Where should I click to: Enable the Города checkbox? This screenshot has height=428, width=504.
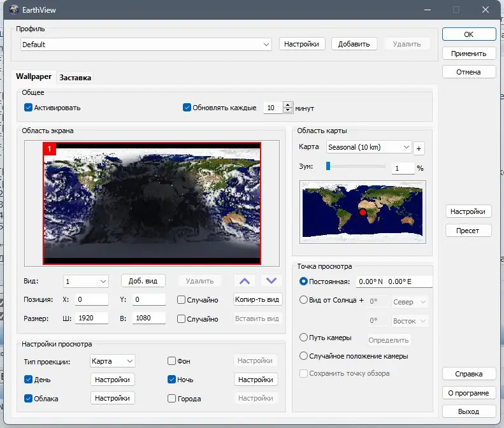tap(171, 399)
